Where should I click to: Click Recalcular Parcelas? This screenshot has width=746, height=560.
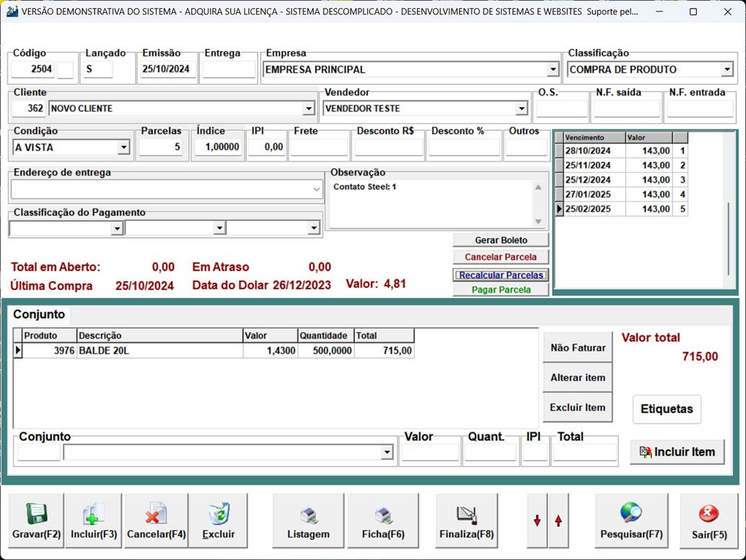pyautogui.click(x=501, y=274)
